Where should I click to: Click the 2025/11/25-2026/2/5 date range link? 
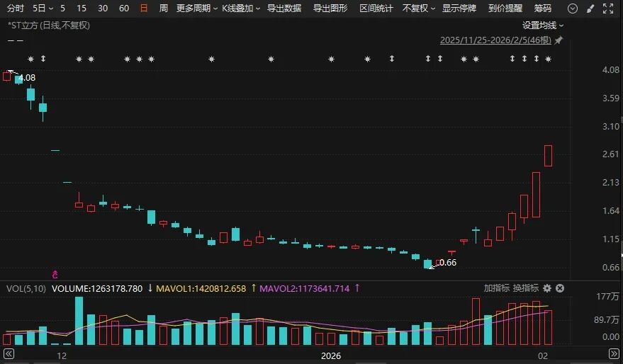point(495,40)
